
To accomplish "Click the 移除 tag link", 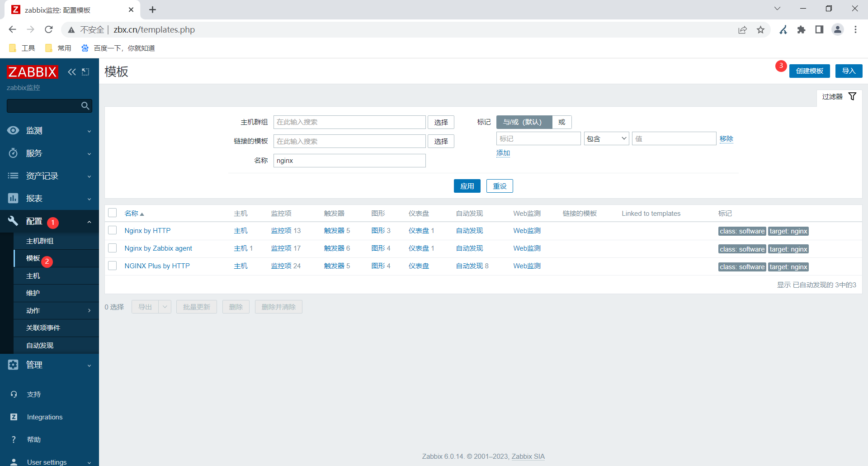I will coord(726,139).
